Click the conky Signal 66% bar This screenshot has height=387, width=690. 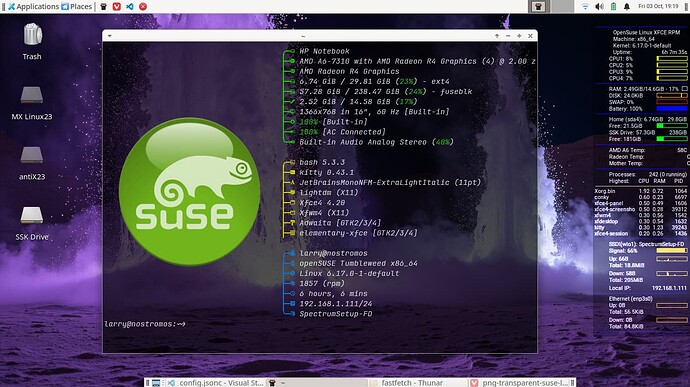(x=672, y=251)
